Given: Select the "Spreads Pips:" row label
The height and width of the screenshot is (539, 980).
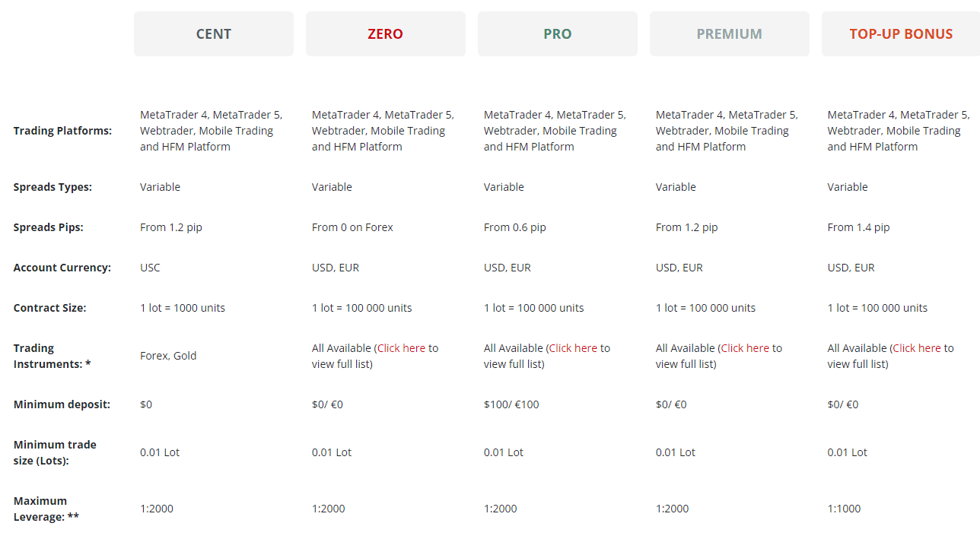Looking at the screenshot, I should click(49, 227).
